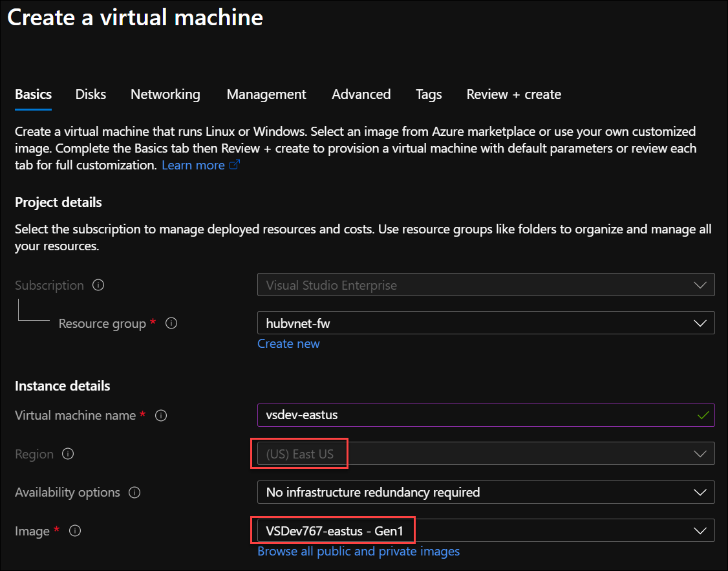Go to the Networking tab
Image resolution: width=728 pixels, height=571 pixels.
tap(166, 94)
